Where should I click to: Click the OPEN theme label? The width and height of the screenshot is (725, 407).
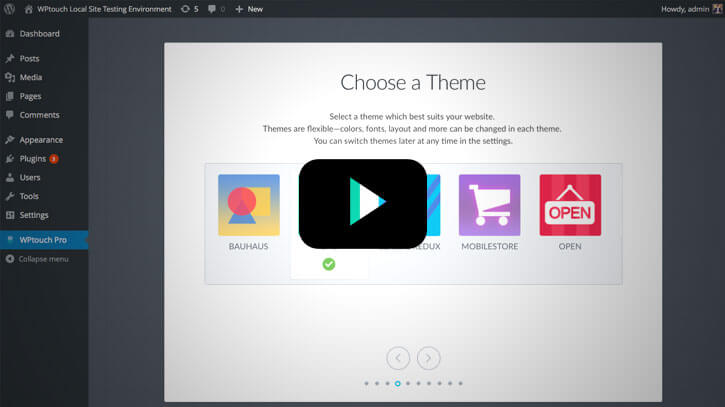tap(570, 247)
